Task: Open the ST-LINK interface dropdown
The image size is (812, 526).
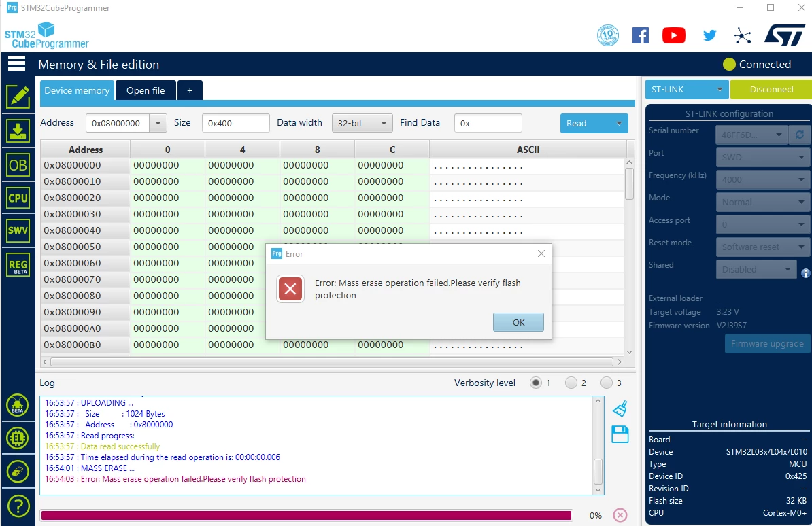Action: pyautogui.click(x=687, y=90)
